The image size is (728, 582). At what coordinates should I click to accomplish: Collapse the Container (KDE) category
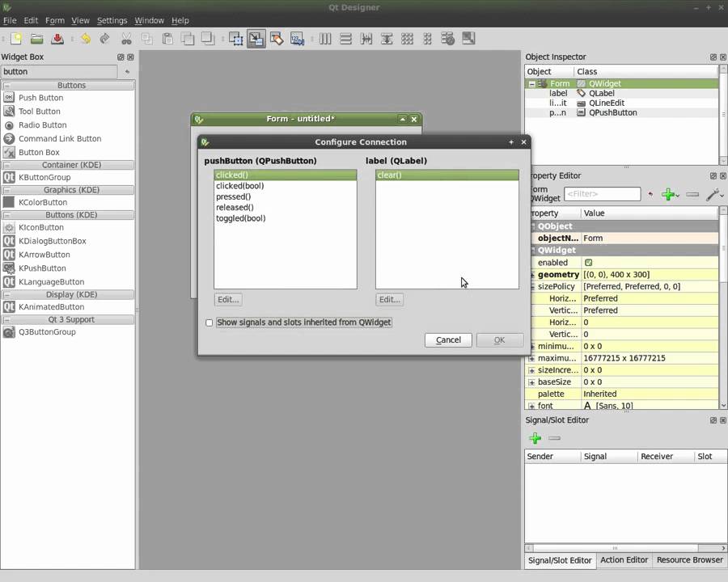[7, 165]
